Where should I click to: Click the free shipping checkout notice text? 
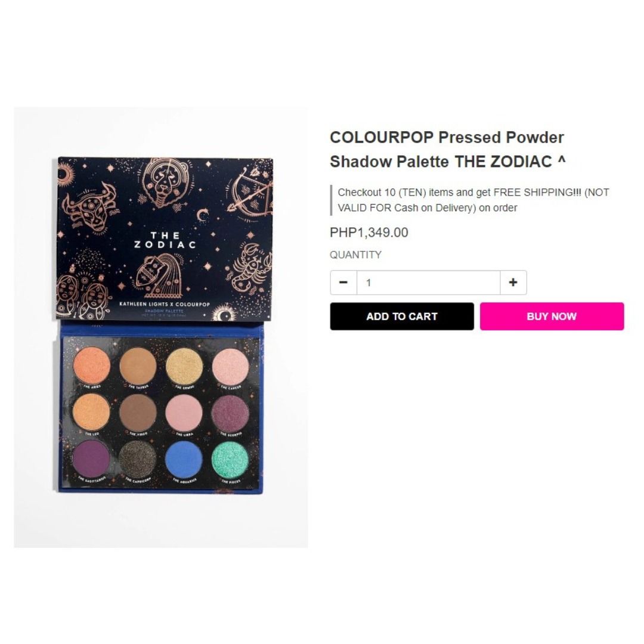tap(473, 200)
